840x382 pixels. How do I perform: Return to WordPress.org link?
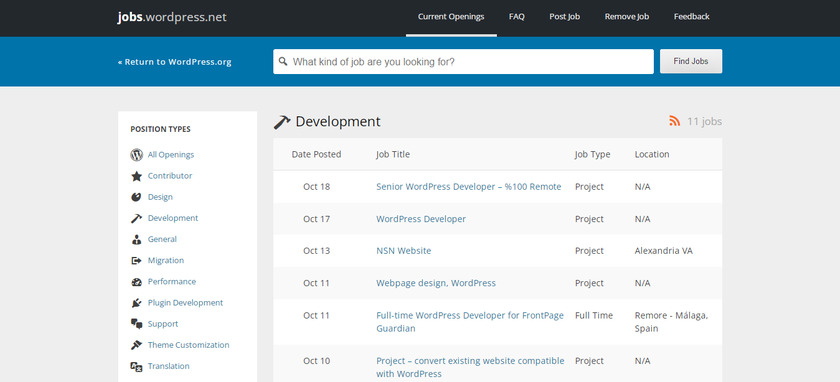[175, 62]
